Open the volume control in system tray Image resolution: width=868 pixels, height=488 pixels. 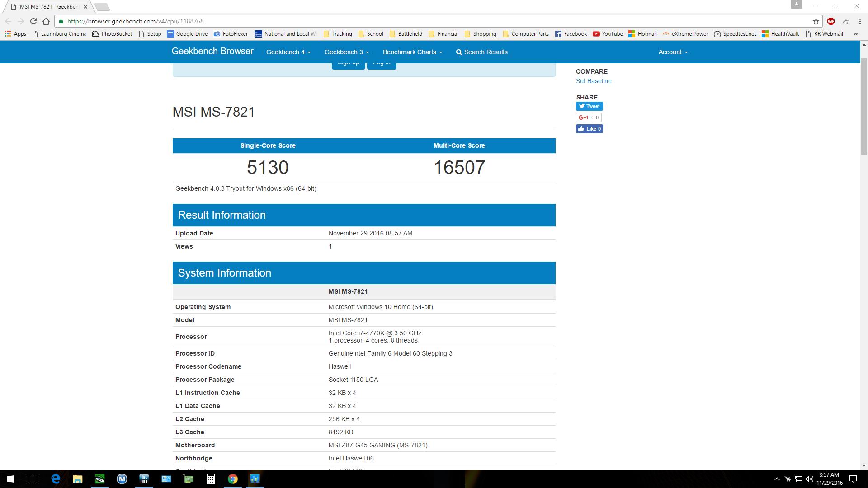coord(809,479)
